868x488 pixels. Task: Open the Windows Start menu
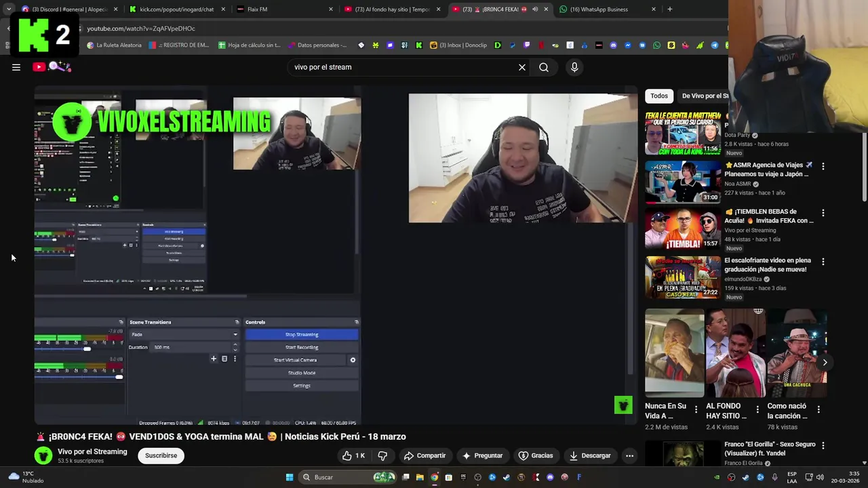[290, 477]
